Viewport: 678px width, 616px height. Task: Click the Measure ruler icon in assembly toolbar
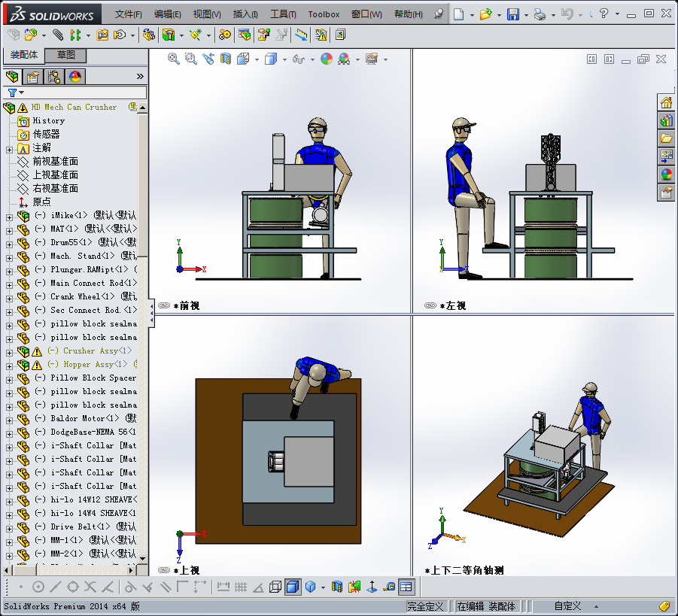tap(302, 35)
